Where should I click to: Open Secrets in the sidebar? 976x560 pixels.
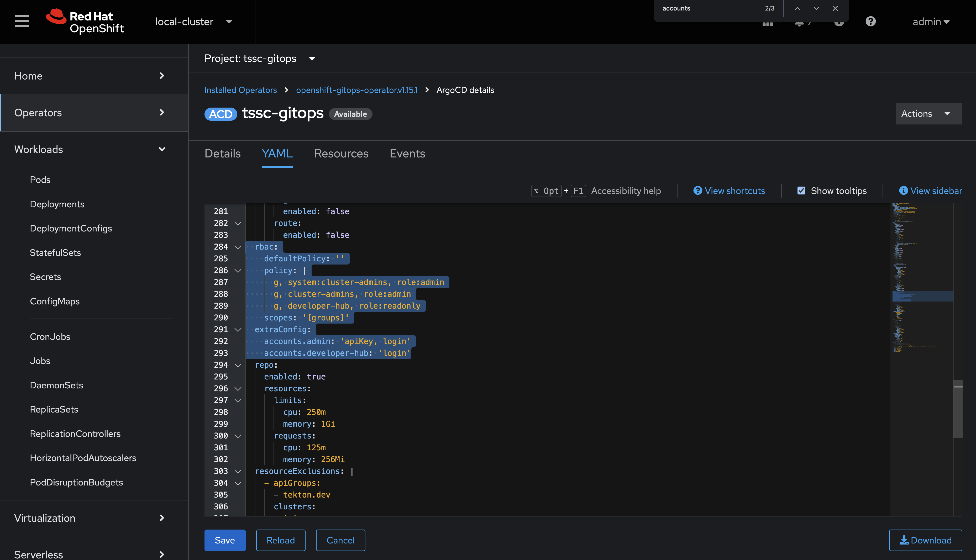pyautogui.click(x=45, y=277)
